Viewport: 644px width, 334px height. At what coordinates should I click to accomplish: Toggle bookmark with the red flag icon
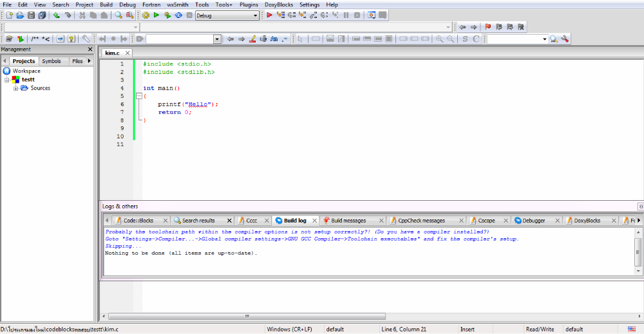click(488, 27)
